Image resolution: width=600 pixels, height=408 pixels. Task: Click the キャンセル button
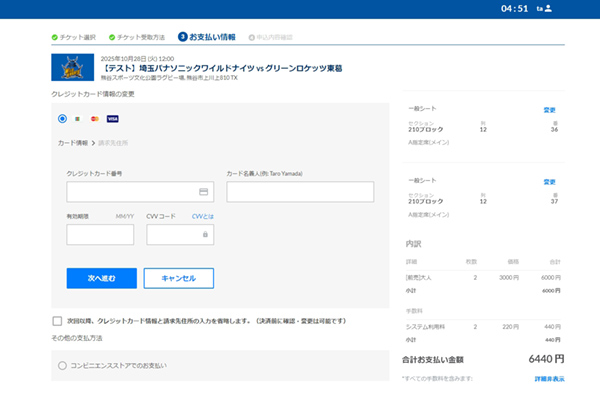coord(179,278)
